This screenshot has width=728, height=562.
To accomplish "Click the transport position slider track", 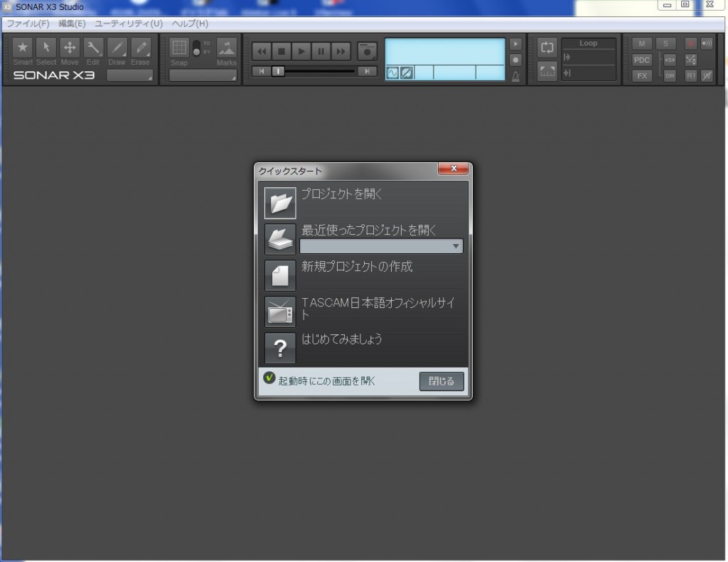I will point(314,71).
